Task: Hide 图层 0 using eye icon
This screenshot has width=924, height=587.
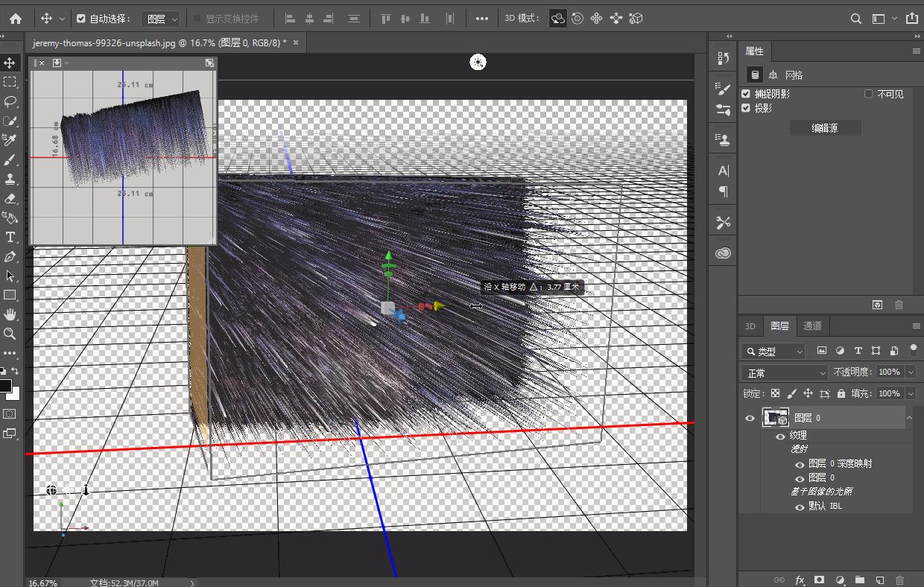Action: click(750, 418)
